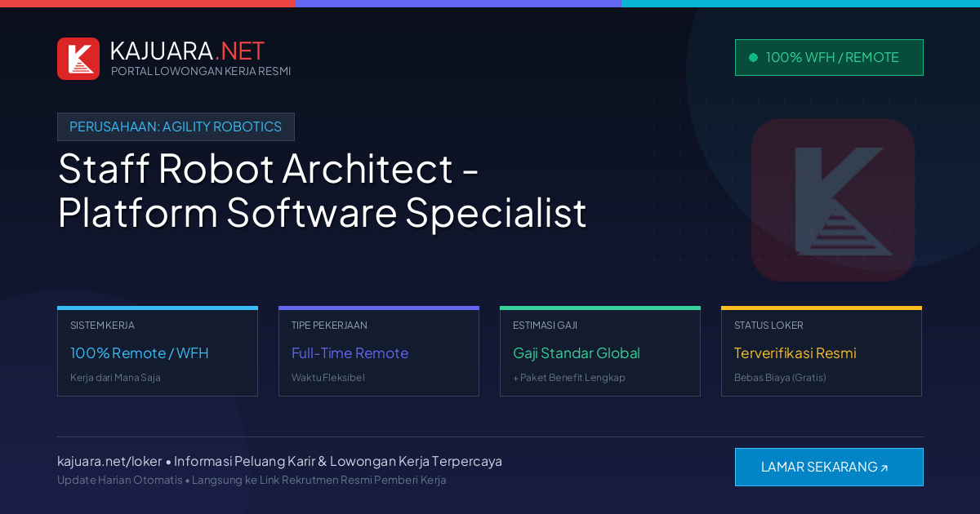Click the arrow icon in LAMAR SEKARANG button
This screenshot has width=980, height=514.
pos(884,467)
